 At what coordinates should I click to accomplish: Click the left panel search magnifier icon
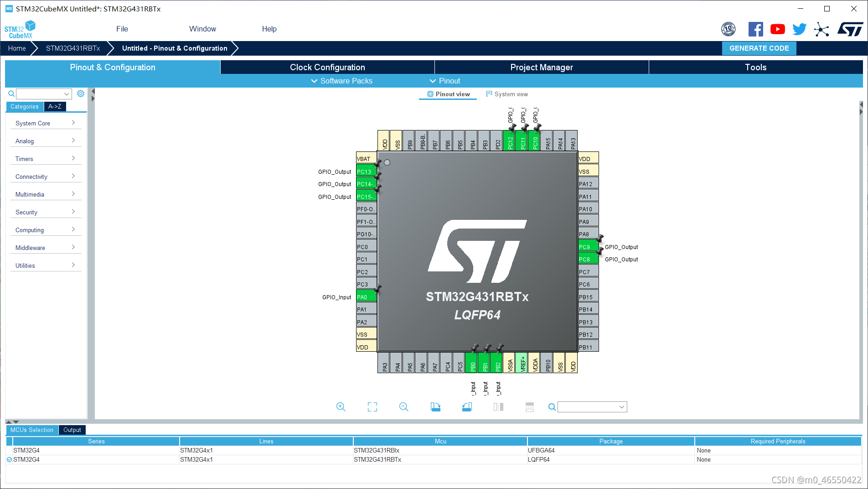click(x=11, y=94)
